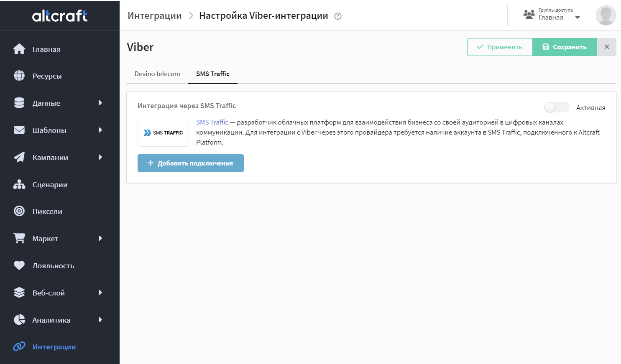Click the Кампании paper plane icon
The width and height of the screenshot is (621, 364).
(x=19, y=157)
